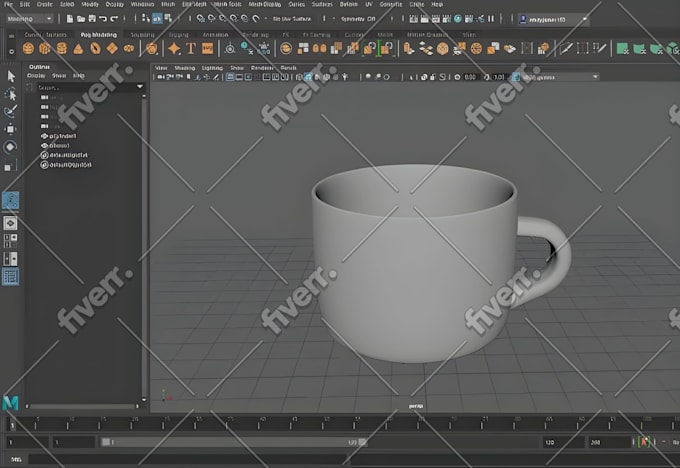Open the Outliner search dropdown arrow

140,87
